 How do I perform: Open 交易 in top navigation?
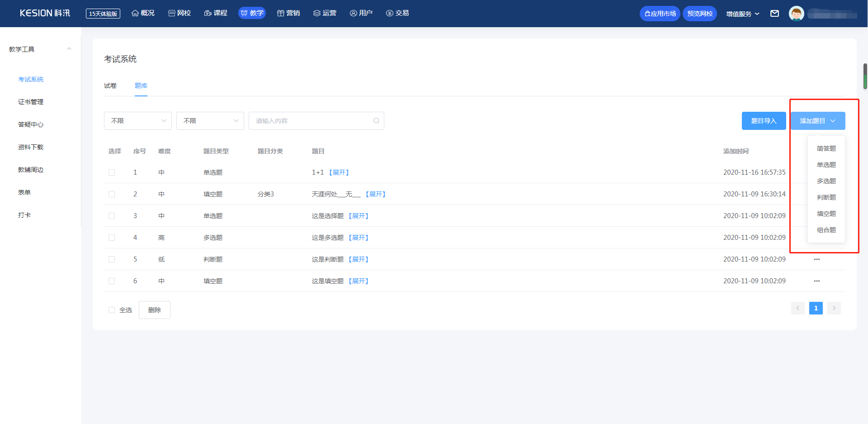[x=397, y=13]
